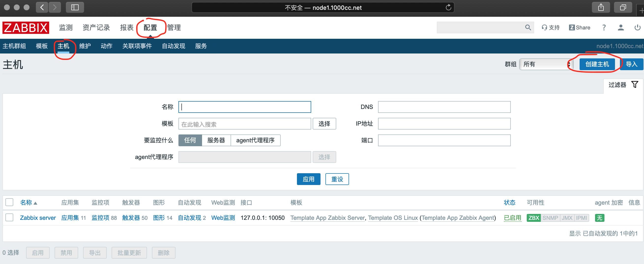Click the 创建主机 button
Screen dimensions: 644x264
pos(597,64)
